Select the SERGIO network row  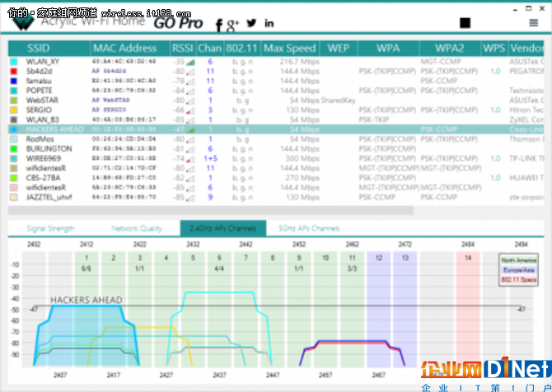tap(276, 110)
